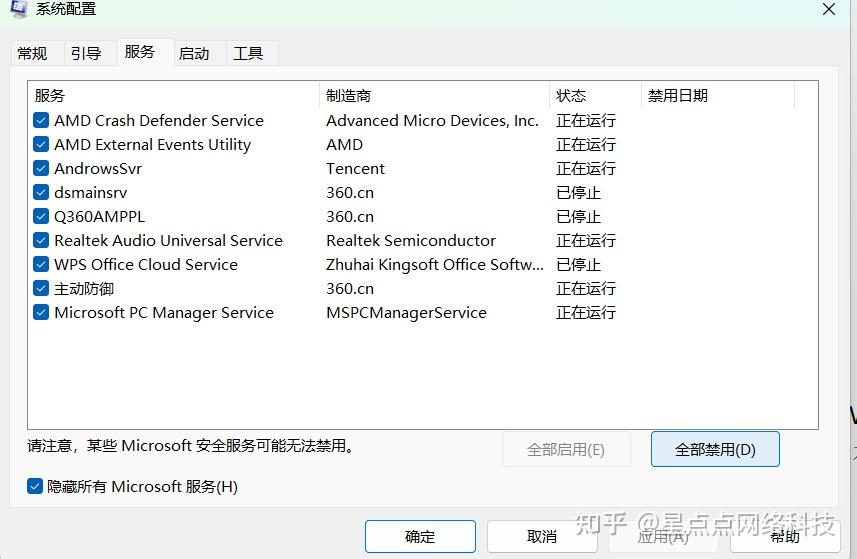This screenshot has height=559, width=857.
Task: Sort by the 制造商 column header
Action: 435,96
